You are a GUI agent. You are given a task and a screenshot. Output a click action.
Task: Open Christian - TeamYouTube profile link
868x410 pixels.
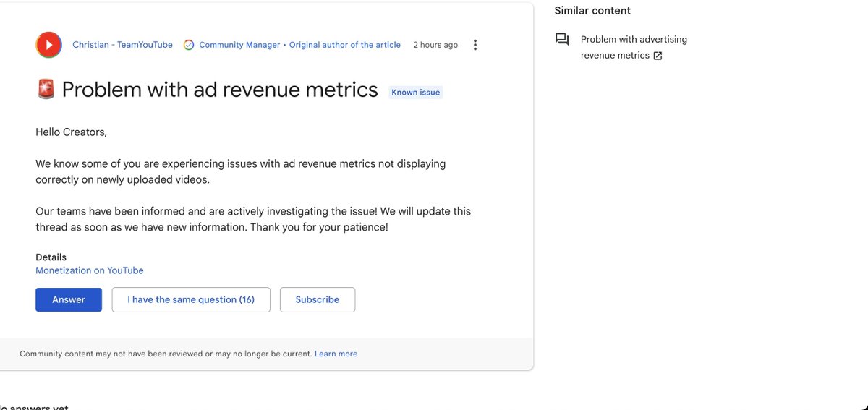pyautogui.click(x=122, y=45)
